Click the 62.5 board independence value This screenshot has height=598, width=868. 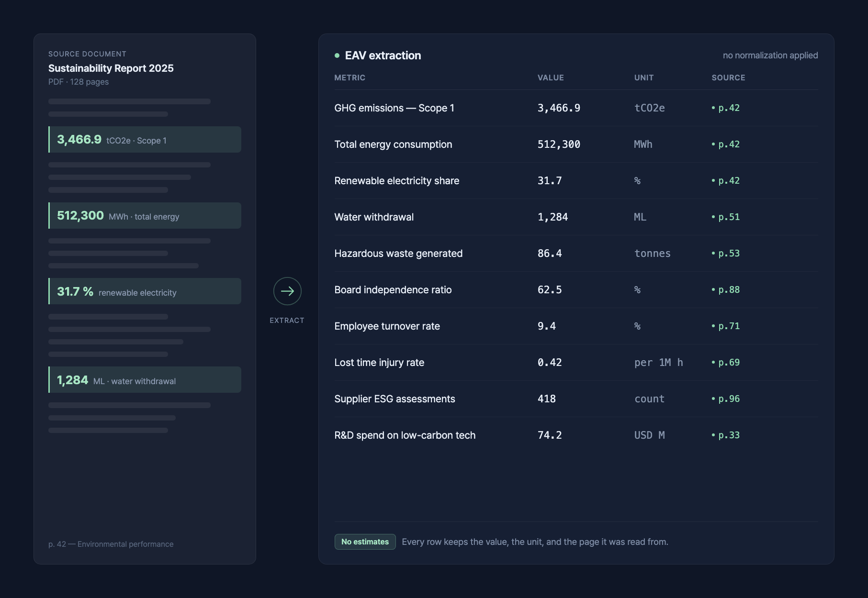(x=550, y=290)
